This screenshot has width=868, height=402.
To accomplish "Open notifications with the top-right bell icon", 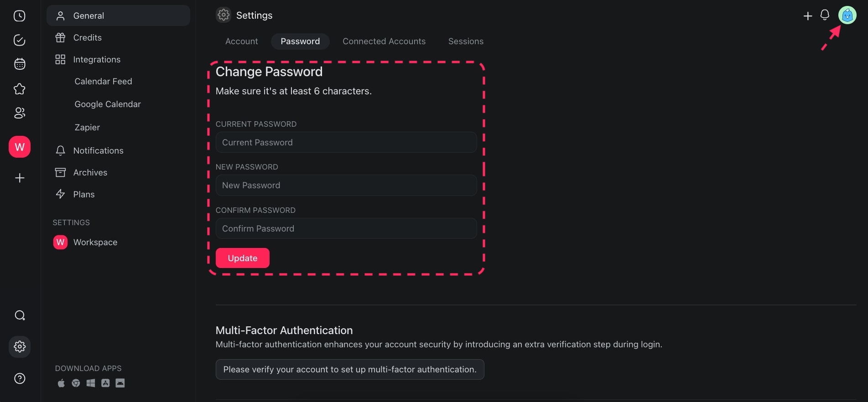I will [x=825, y=15].
